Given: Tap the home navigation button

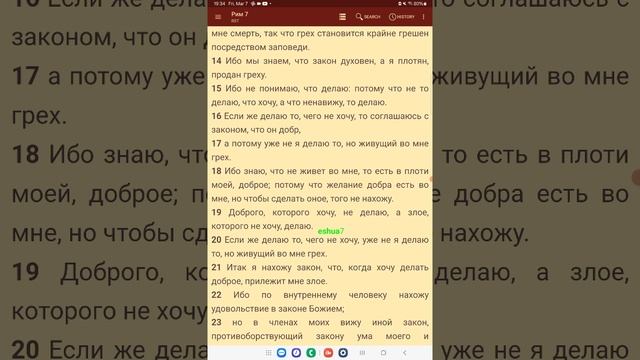Looking at the screenshot, I should (383, 353).
